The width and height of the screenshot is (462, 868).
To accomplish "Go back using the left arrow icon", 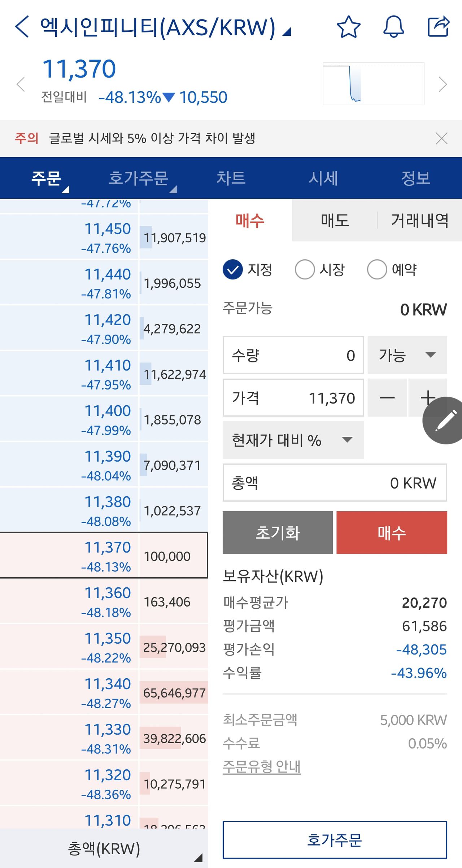I will (x=22, y=27).
